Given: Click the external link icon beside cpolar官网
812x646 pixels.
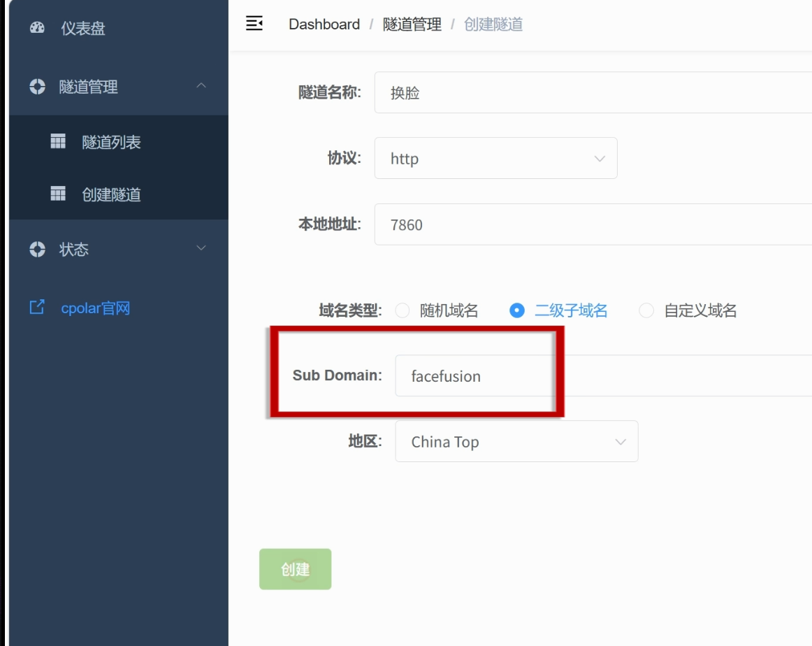Looking at the screenshot, I should click(x=37, y=307).
